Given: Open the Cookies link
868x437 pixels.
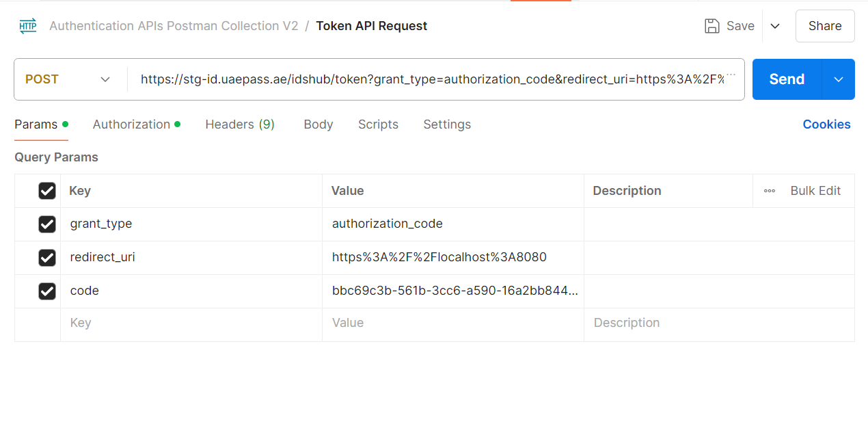Looking at the screenshot, I should (x=826, y=124).
